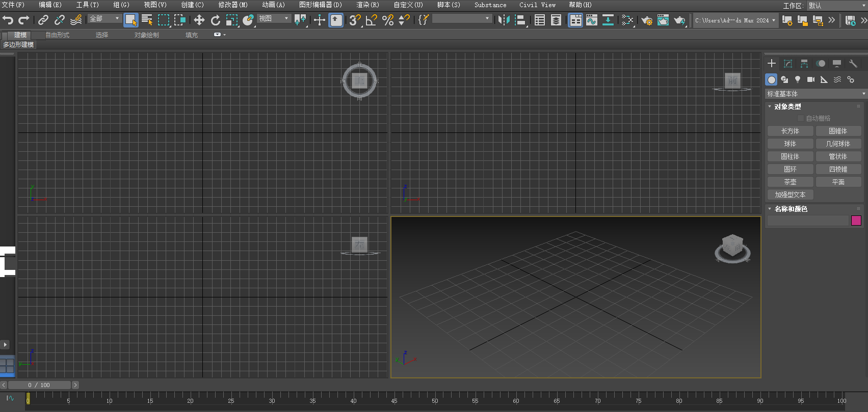The image size is (868, 412).
Task: Toggle the 3D Snaps button
Action: 355,20
